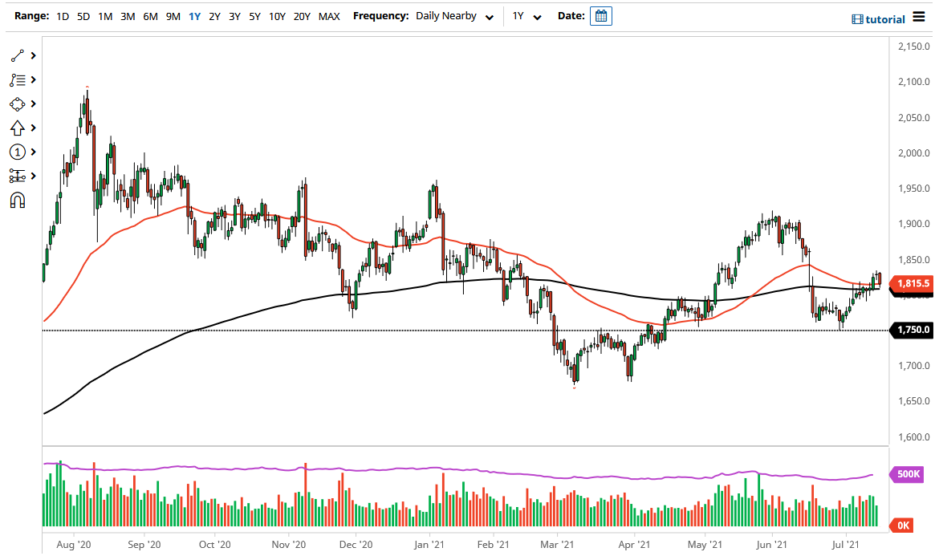Open the tutorial link
The image size is (939, 560).
(885, 19)
